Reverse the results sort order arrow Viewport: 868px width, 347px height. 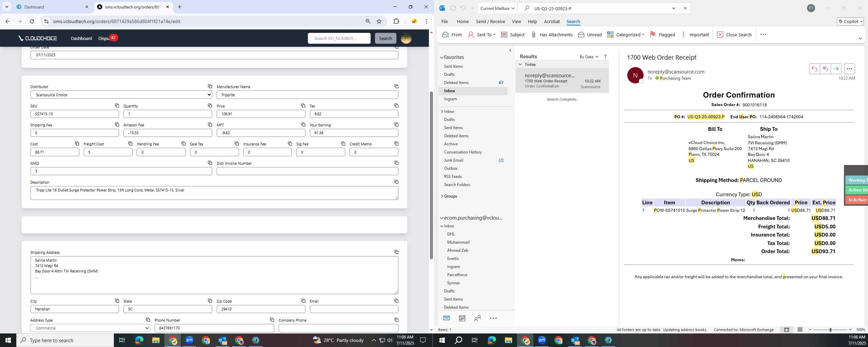(x=605, y=57)
